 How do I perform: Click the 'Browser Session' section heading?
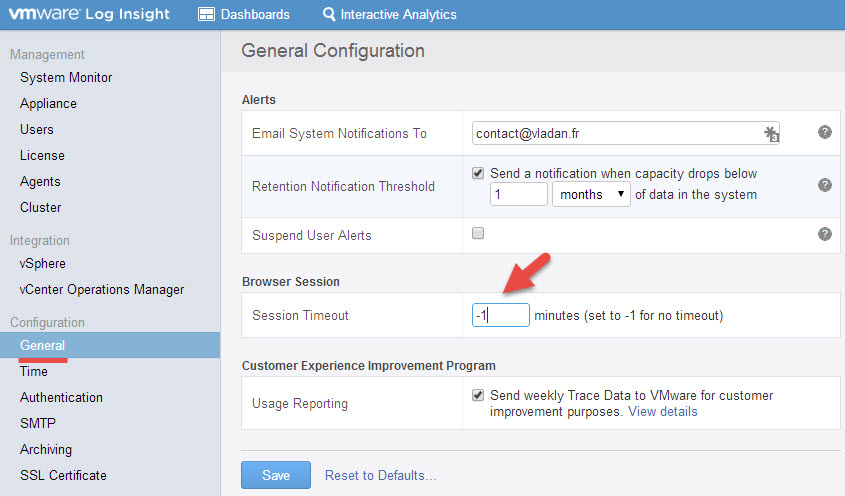291,281
